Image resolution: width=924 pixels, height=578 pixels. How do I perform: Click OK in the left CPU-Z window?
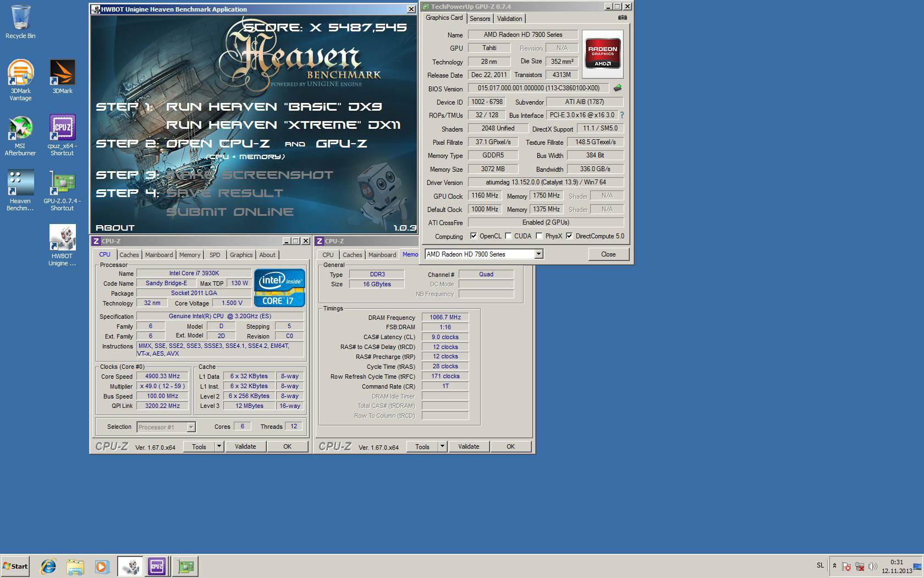point(287,446)
